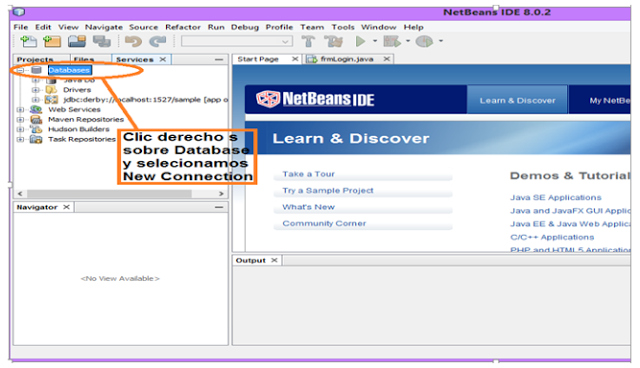Click the Maven Repositories node icon

click(36, 120)
